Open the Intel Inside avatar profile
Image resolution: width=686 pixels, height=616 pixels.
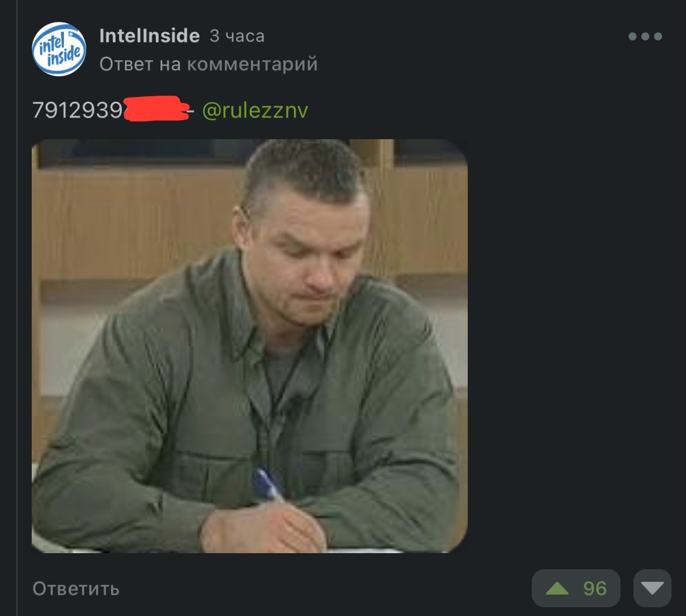tap(59, 49)
